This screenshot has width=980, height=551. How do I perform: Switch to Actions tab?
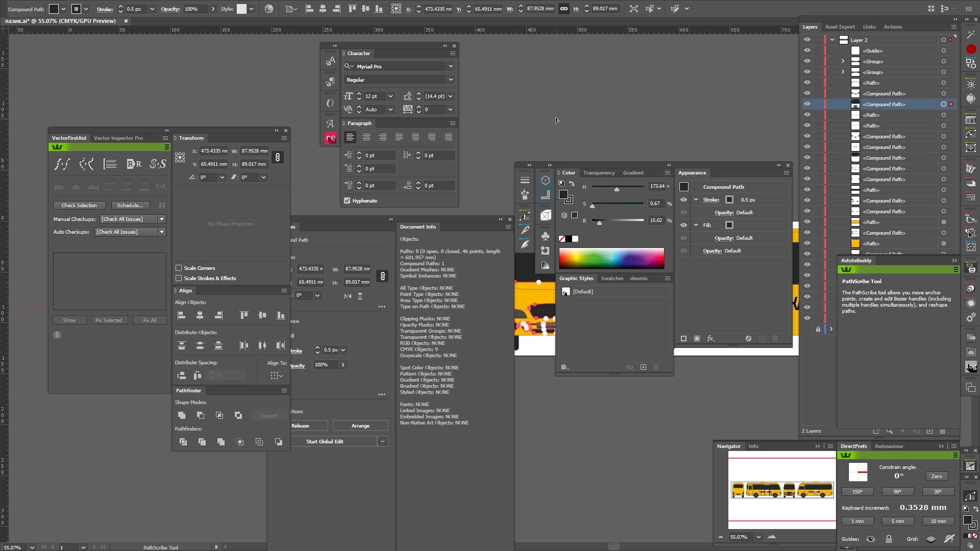pos(893,27)
